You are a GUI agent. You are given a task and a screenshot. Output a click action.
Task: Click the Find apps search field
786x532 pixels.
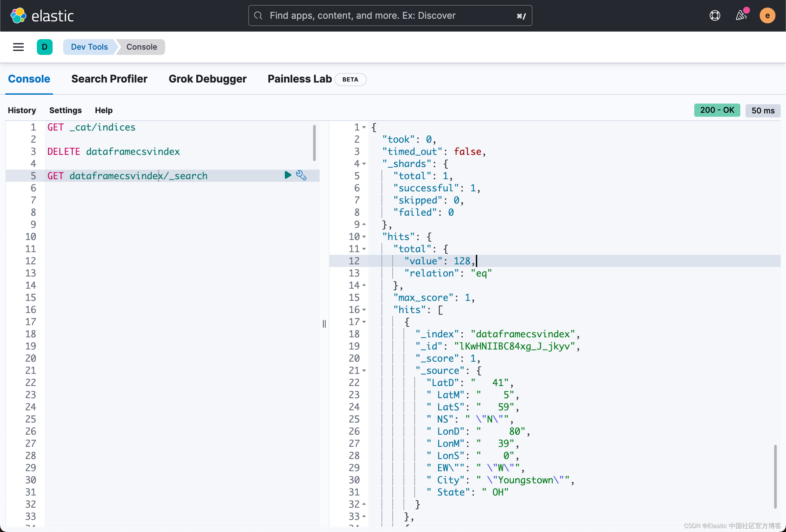[390, 15]
